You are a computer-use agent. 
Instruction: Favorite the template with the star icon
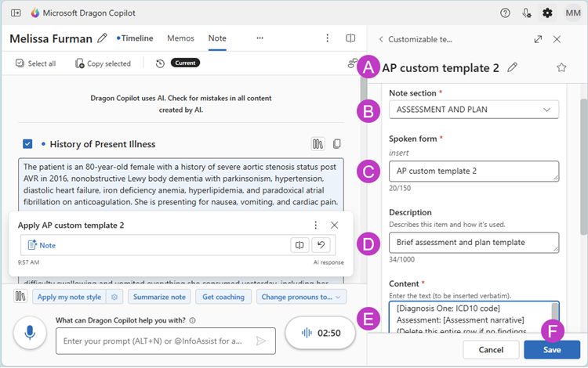point(561,67)
